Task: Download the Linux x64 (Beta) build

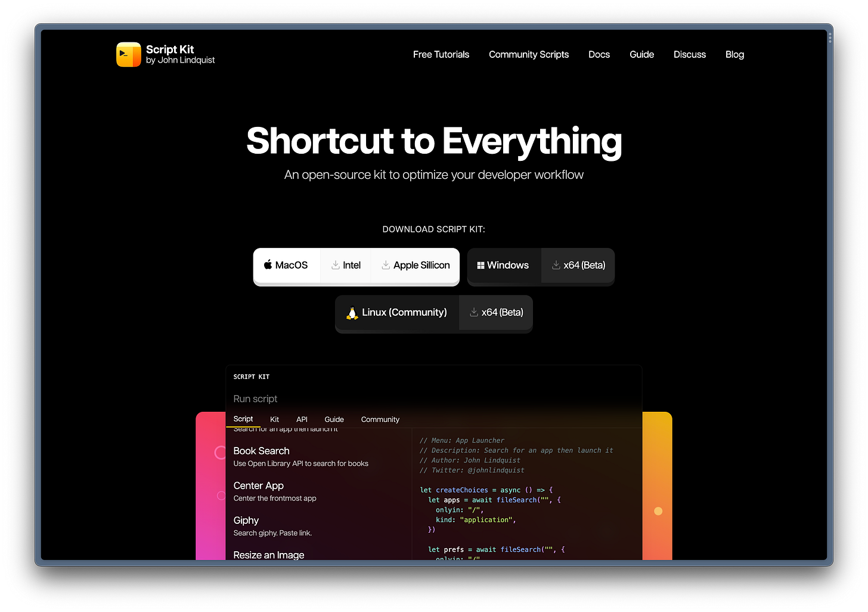Action: tap(496, 312)
